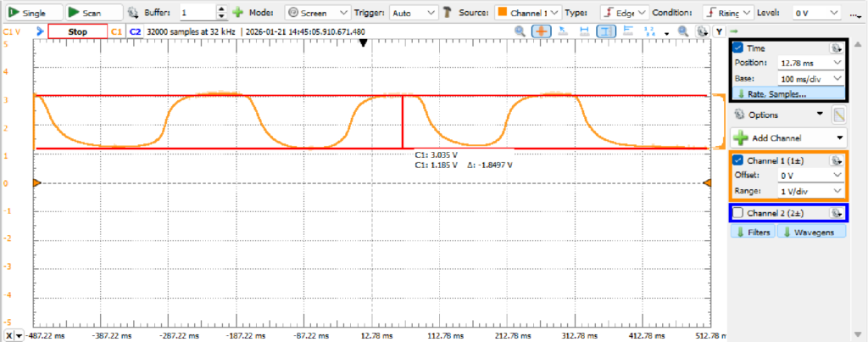Click the green plus icon next to Buffer

point(238,13)
